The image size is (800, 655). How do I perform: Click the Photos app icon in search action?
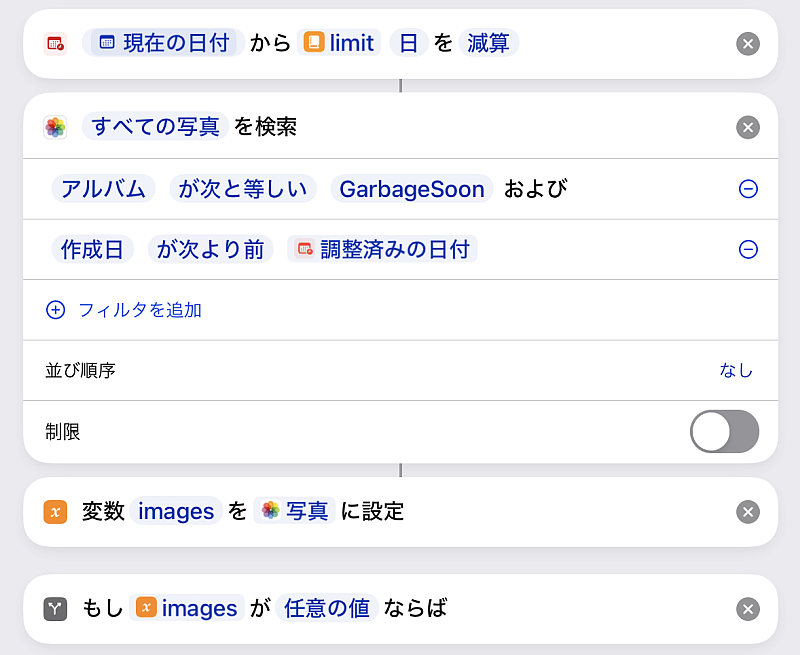click(x=55, y=127)
